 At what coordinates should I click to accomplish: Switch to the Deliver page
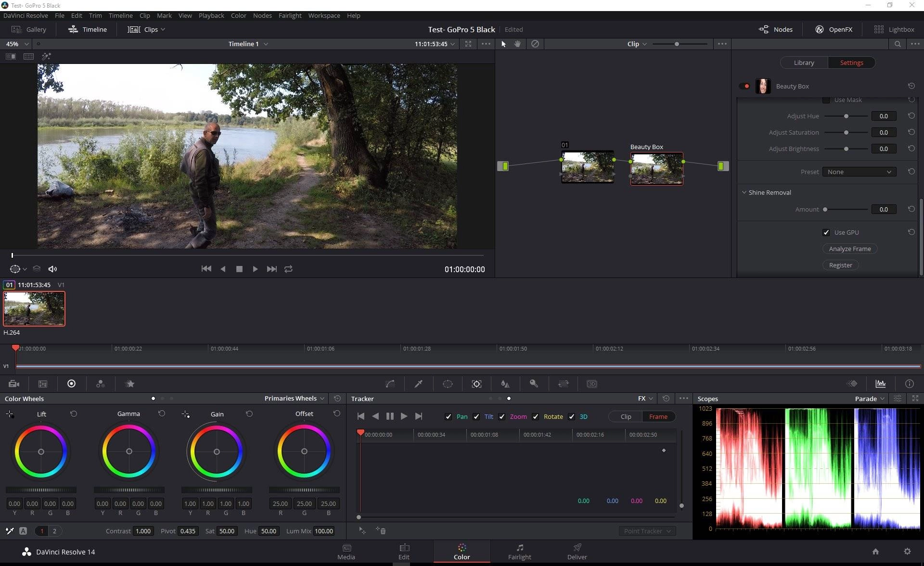[x=577, y=552]
